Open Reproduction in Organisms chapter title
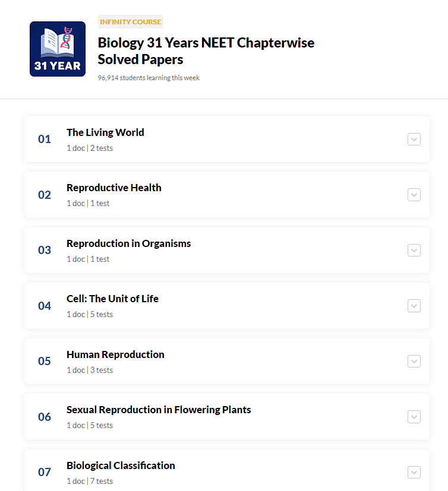The height and width of the screenshot is (491, 448). (x=129, y=243)
